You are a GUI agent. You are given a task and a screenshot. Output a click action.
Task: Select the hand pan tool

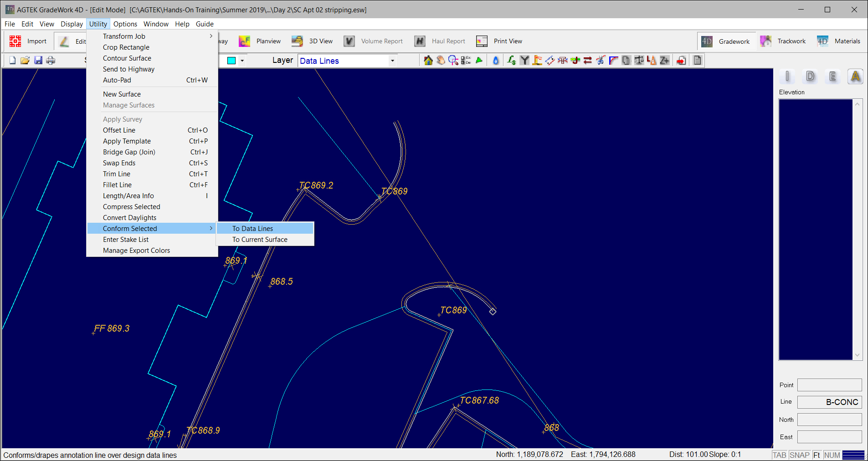click(441, 61)
